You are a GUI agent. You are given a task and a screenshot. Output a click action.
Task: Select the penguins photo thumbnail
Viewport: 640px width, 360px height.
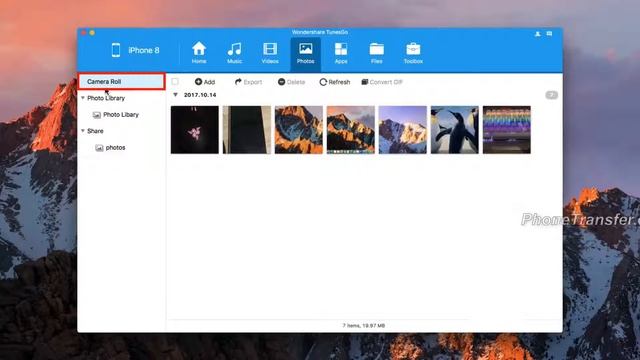(455, 130)
